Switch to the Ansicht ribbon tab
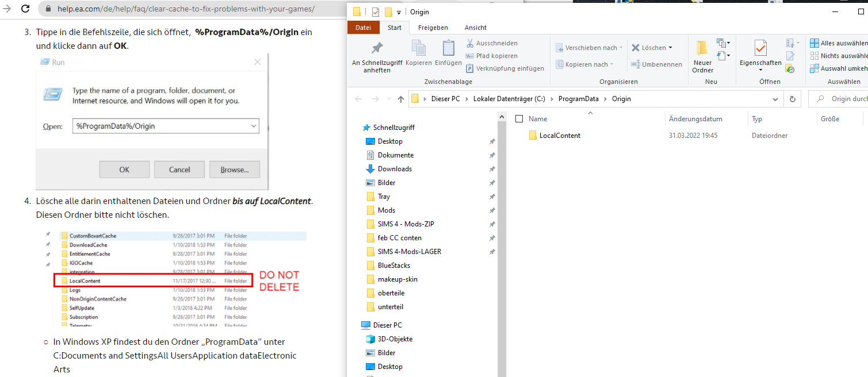Image resolution: width=868 pixels, height=377 pixels. click(476, 28)
